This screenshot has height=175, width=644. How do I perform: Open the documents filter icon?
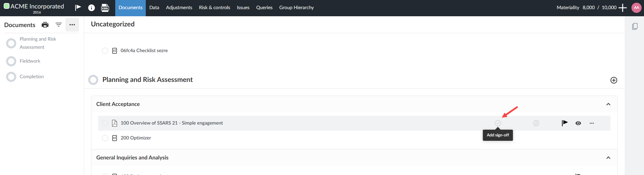(x=59, y=25)
